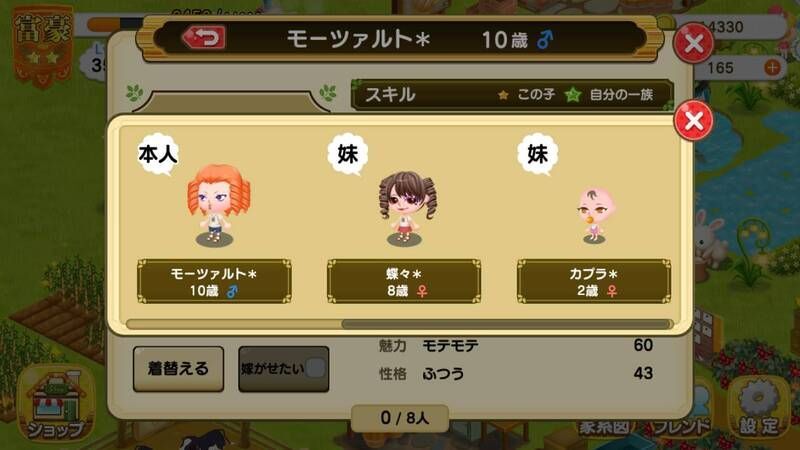Screen dimensions: 800x450
Task: Tap the baby sister カブラ avatar
Action: pyautogui.click(x=595, y=216)
